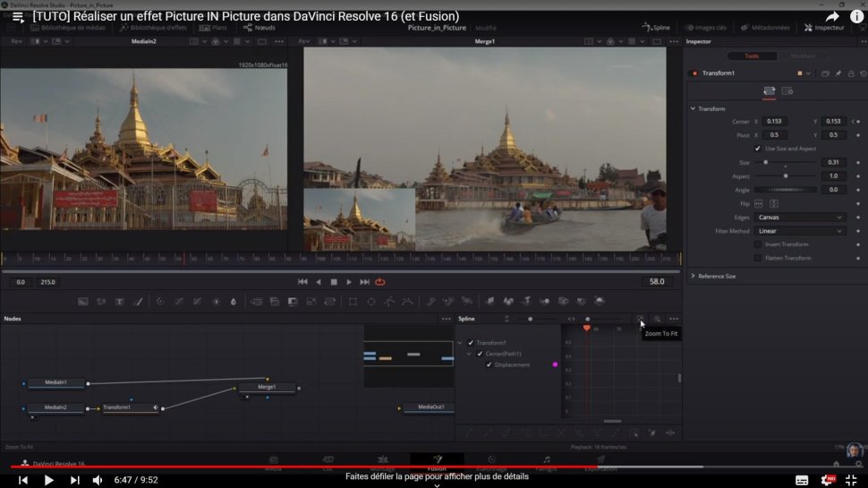Click the Transform1 pin icon in Inspector
Screen dimensions: 868x488
(x=838, y=73)
